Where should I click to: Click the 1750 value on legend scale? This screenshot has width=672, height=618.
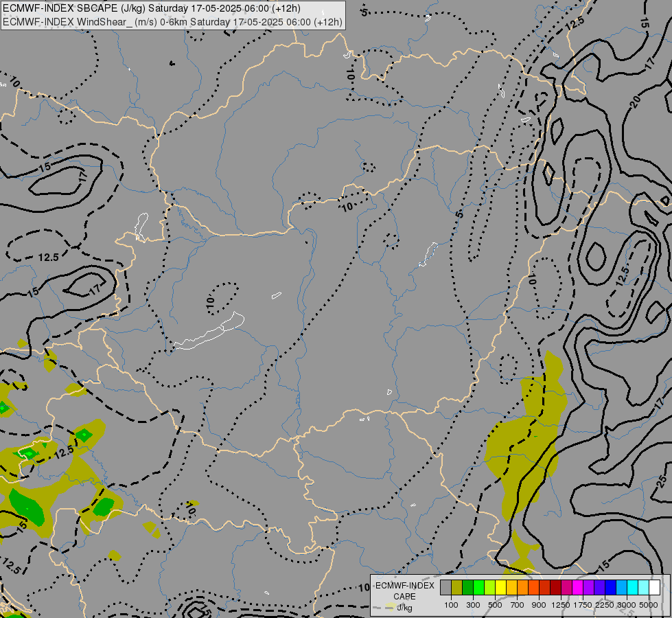tap(583, 605)
